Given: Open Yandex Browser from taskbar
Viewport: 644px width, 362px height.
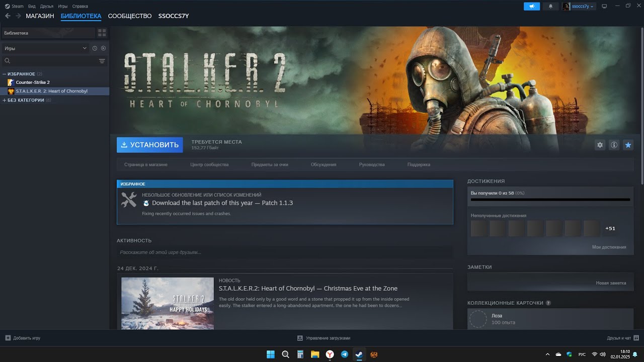Looking at the screenshot, I should (330, 354).
